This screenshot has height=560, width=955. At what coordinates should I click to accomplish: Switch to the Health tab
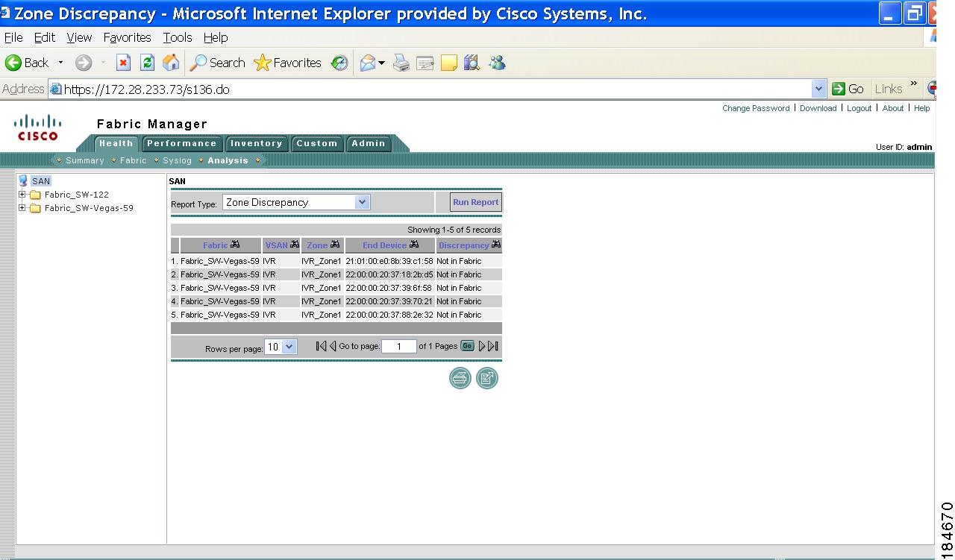116,144
